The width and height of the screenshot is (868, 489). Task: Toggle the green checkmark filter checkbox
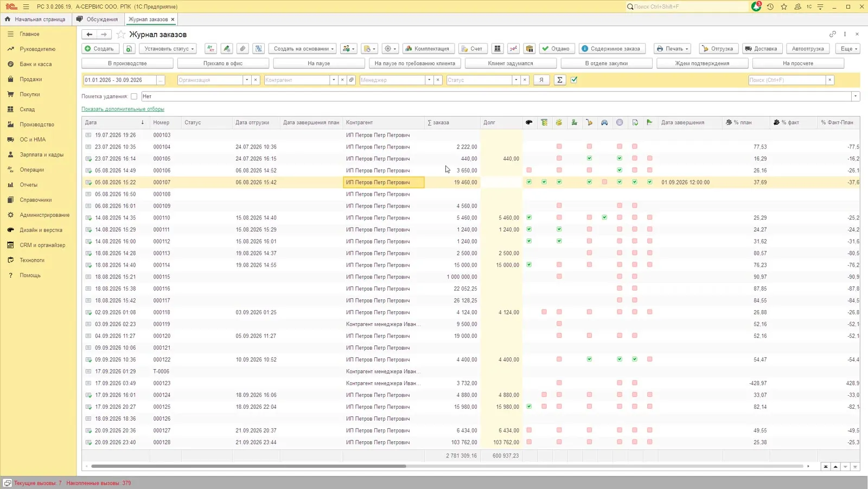574,80
